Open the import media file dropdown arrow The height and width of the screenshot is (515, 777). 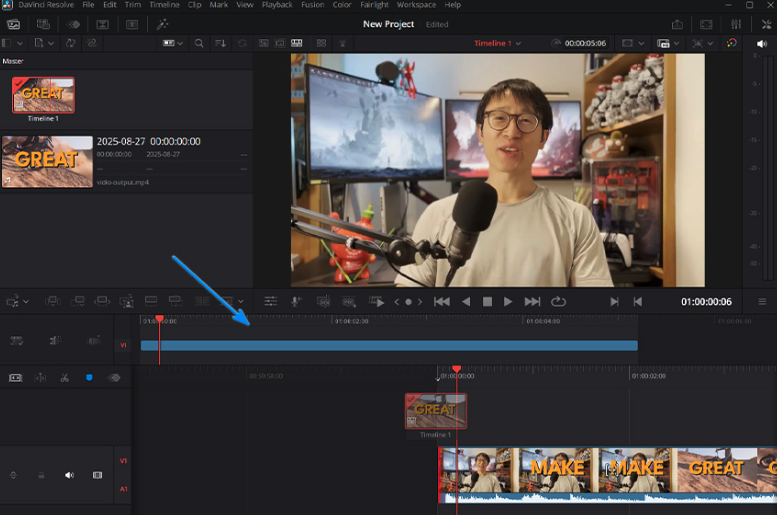[51, 44]
